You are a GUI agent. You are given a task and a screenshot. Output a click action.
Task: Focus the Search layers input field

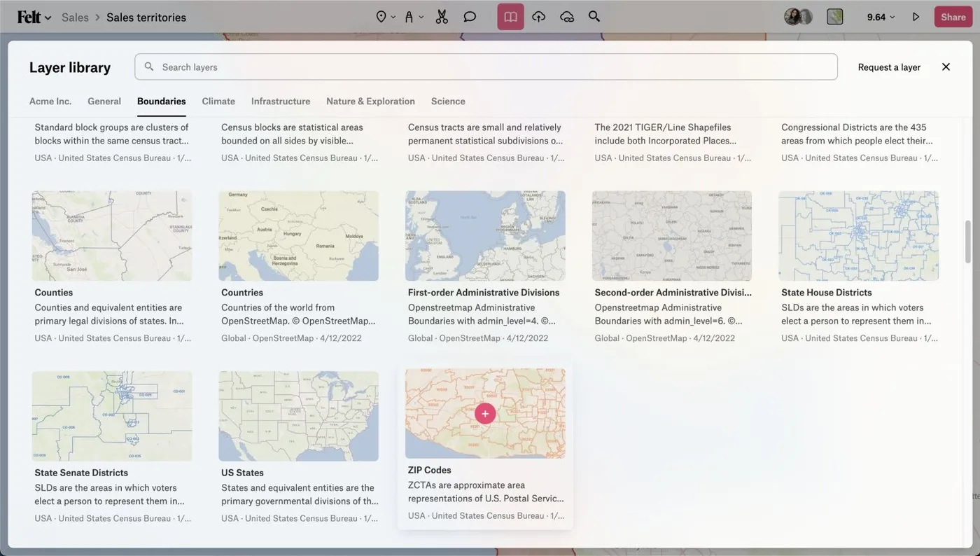(x=486, y=67)
